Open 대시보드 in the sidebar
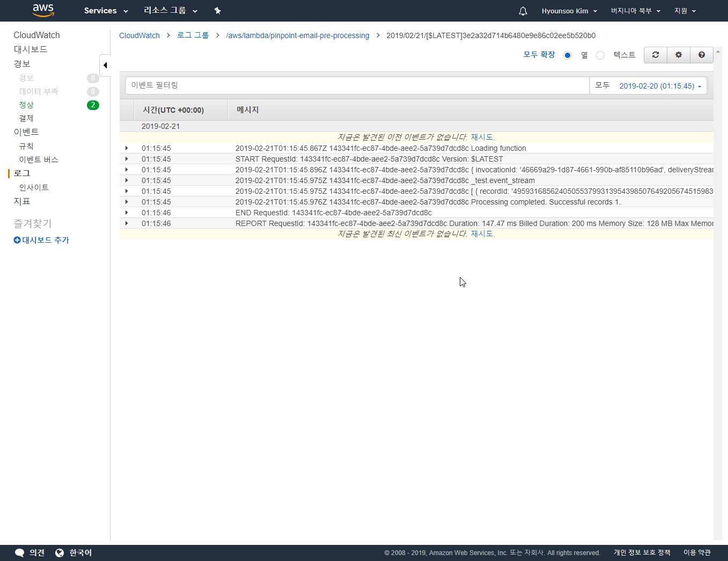This screenshot has width=728, height=561. pos(31,49)
